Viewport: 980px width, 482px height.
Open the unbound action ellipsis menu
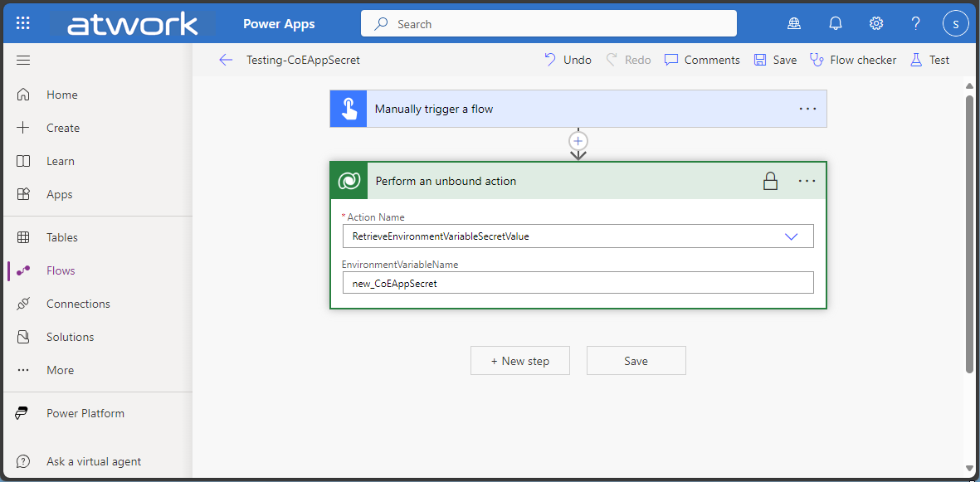click(807, 181)
